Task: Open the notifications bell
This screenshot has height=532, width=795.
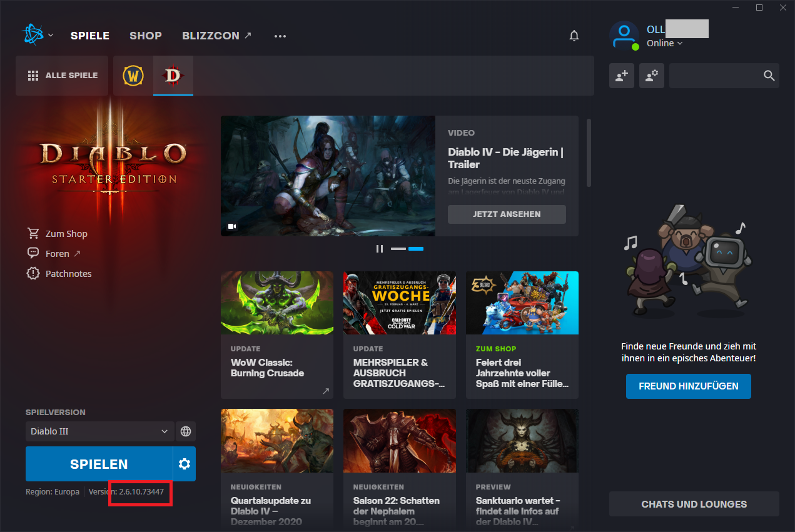Action: 574,36
